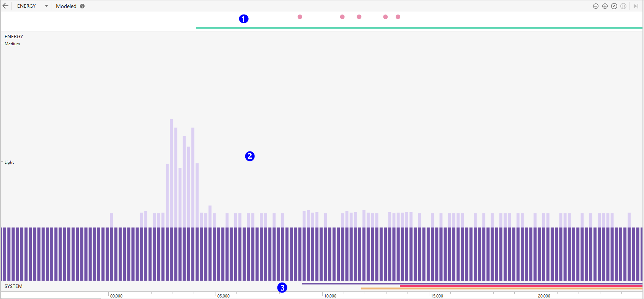The width and height of the screenshot is (644, 299).
Task: Click the Modeled label in the toolbar
Action: point(66,6)
